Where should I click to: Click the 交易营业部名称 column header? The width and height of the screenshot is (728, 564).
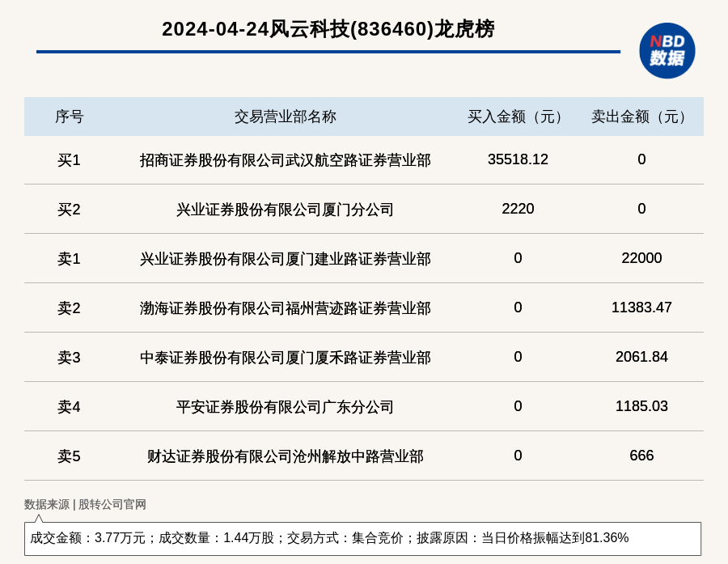[x=285, y=117]
